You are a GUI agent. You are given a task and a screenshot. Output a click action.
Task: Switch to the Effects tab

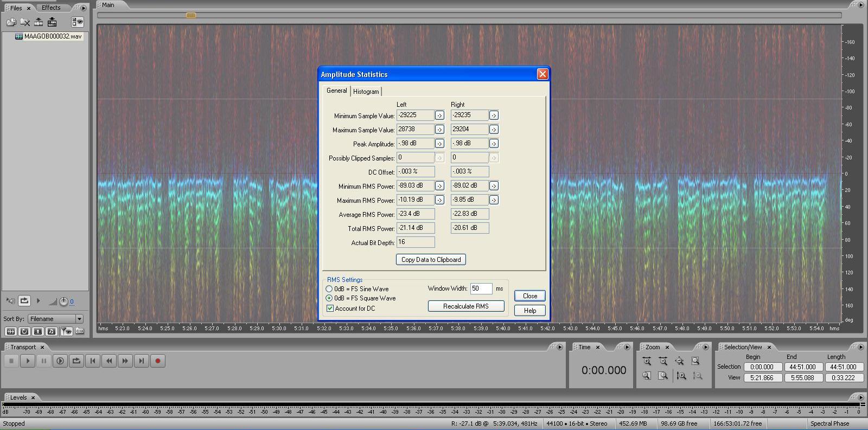click(51, 8)
